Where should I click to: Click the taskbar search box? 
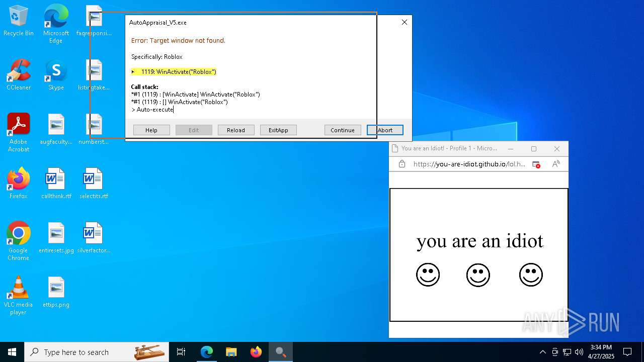click(x=97, y=352)
